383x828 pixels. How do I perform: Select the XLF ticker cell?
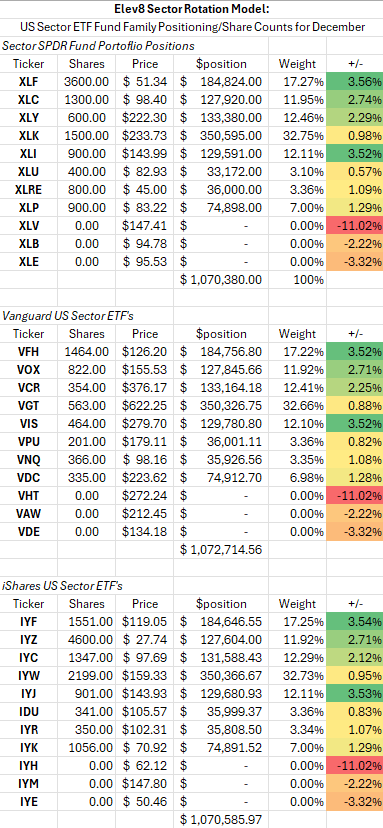[29, 82]
